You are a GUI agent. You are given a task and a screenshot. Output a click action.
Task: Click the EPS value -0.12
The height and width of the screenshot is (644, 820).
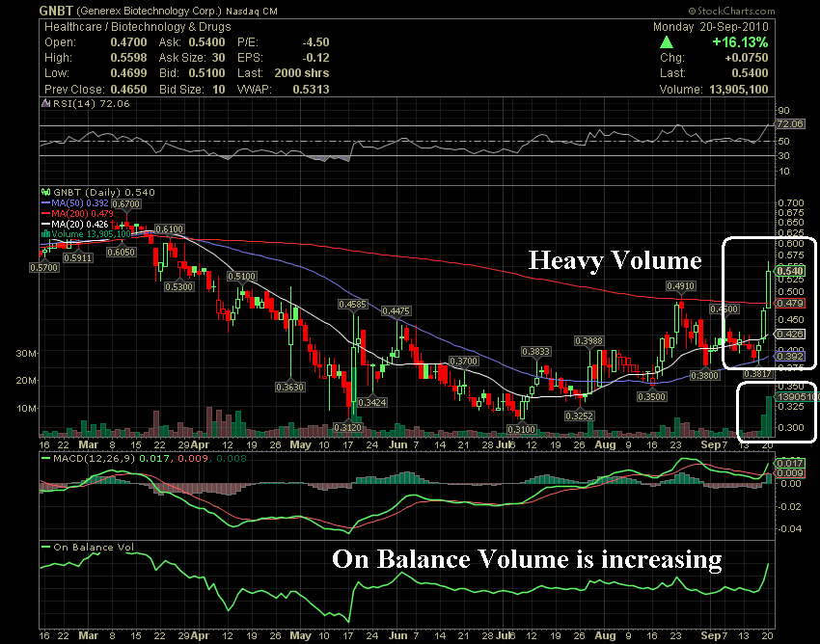[x=315, y=58]
